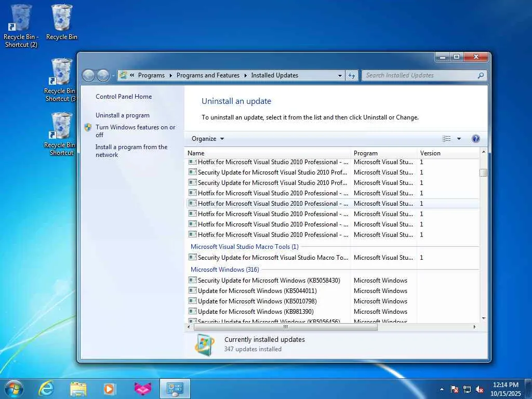Select Security Update for Microsoft Windows (KB5058430)
The image size is (532, 399).
point(332,280)
